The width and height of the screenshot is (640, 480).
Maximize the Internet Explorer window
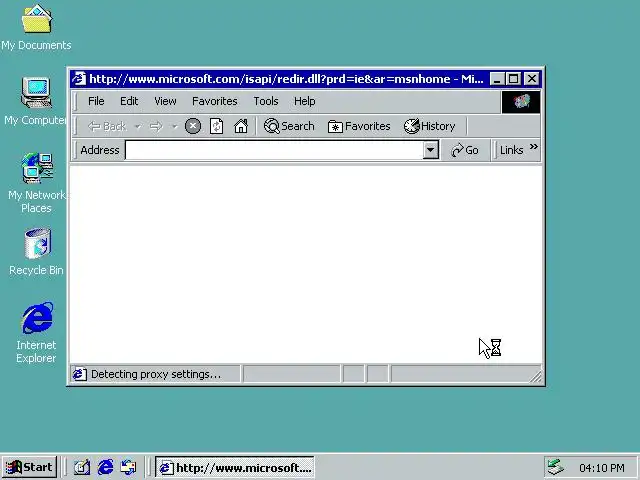513,79
